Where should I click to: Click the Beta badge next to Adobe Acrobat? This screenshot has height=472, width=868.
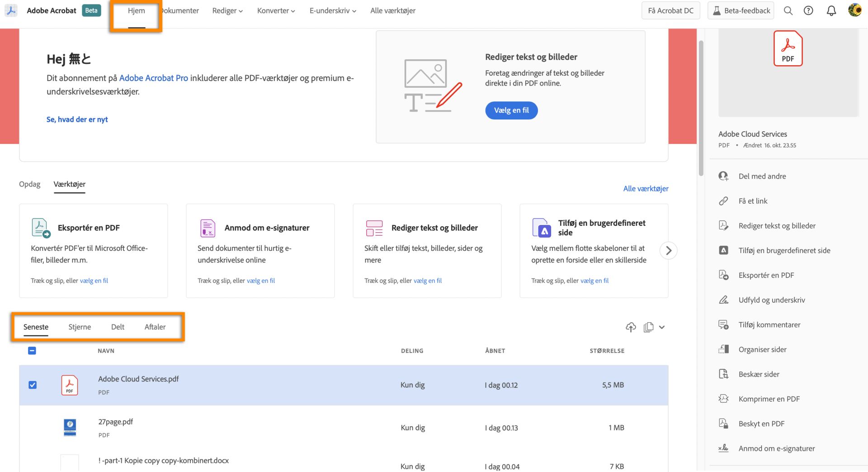(x=91, y=10)
